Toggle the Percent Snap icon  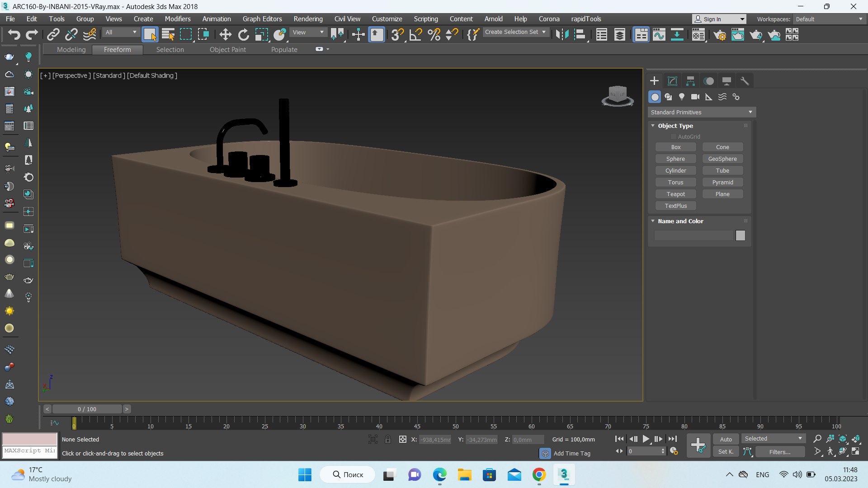pyautogui.click(x=434, y=34)
